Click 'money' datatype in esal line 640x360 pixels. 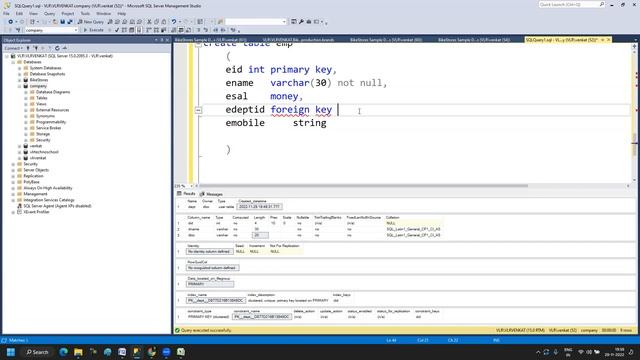pos(284,96)
